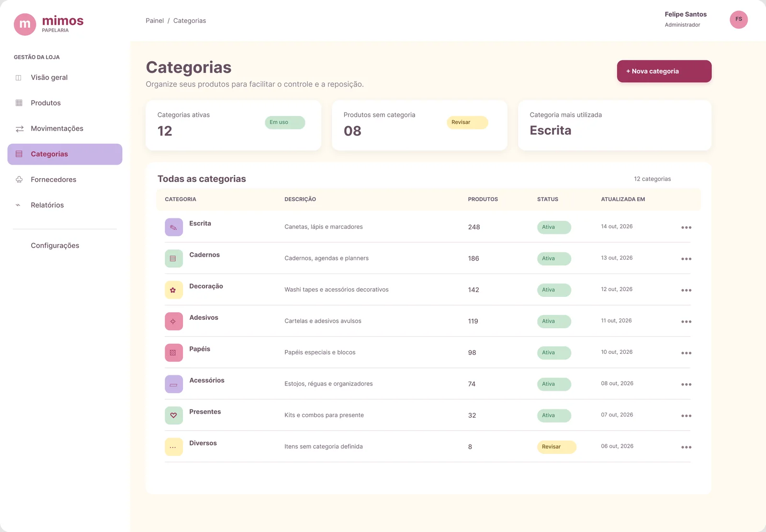Click the PRODUTOS column header
The width and height of the screenshot is (766, 532).
pos(483,199)
